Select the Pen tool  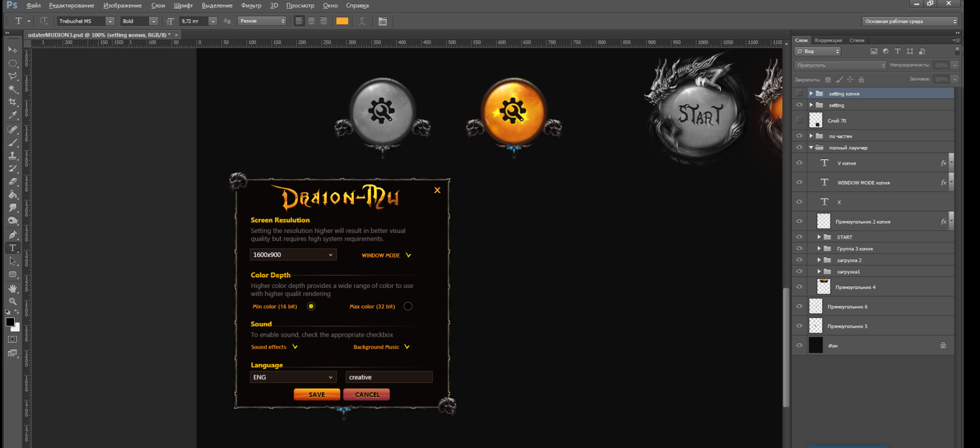13,234
